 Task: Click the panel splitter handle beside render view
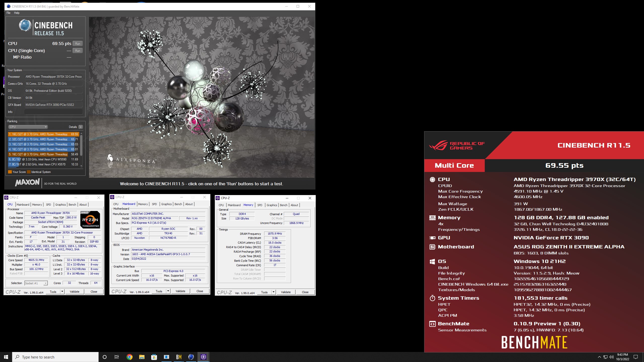pos(88,102)
